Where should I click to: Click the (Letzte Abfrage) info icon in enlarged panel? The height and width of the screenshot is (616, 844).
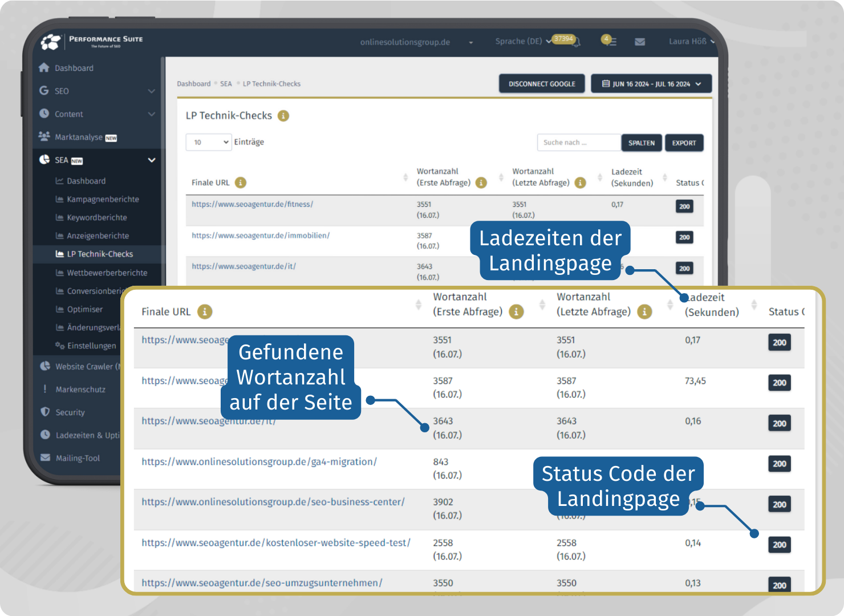644,311
